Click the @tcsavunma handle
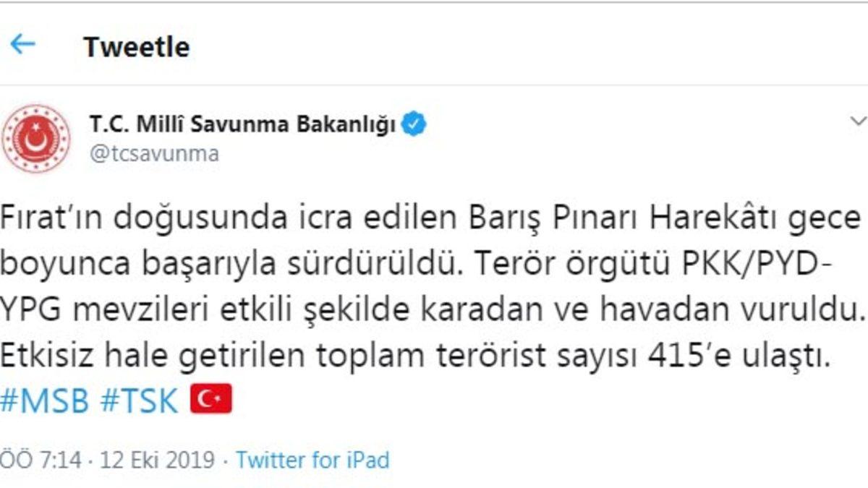Screen dimensions: 868x488 tap(154, 154)
